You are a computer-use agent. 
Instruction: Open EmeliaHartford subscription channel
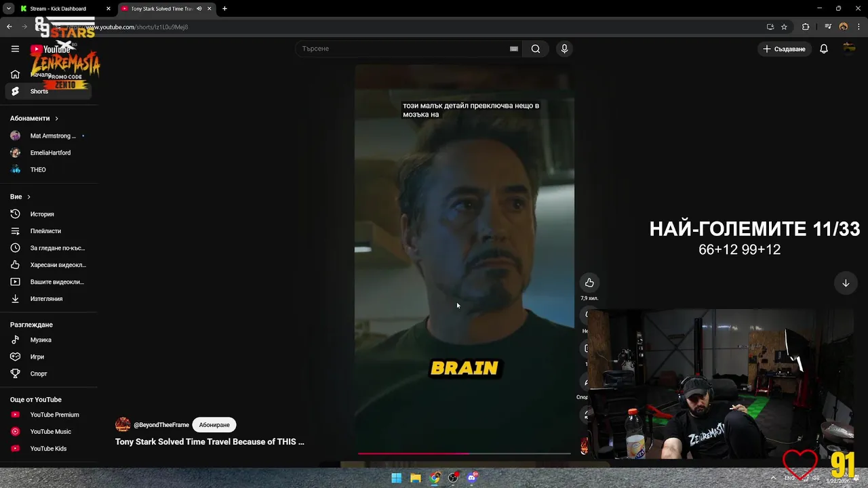point(48,152)
